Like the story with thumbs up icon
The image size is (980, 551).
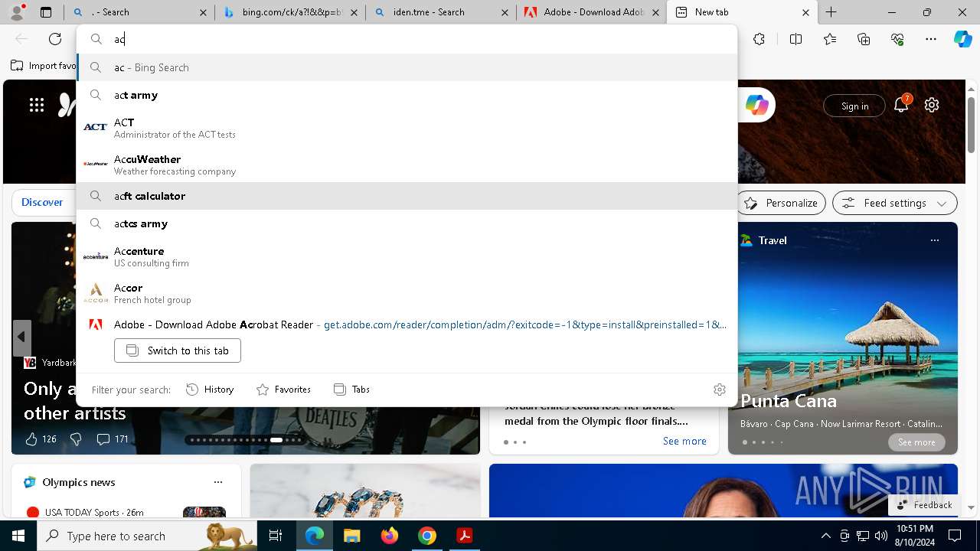click(31, 439)
